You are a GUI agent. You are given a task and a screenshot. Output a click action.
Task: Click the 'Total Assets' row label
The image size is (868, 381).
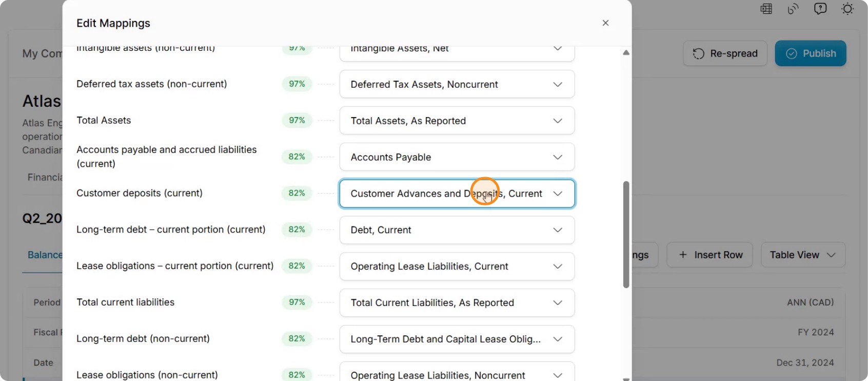coord(104,120)
